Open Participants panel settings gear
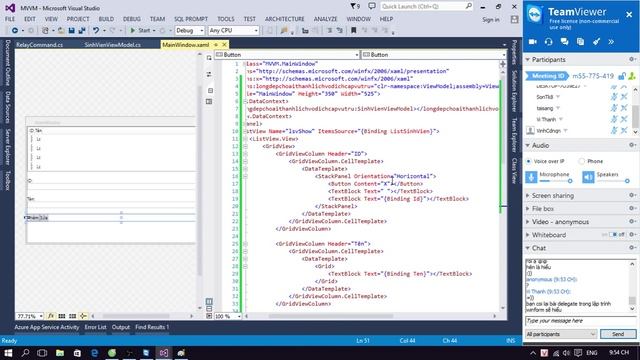Screen dimensions: 640x360 point(633,60)
